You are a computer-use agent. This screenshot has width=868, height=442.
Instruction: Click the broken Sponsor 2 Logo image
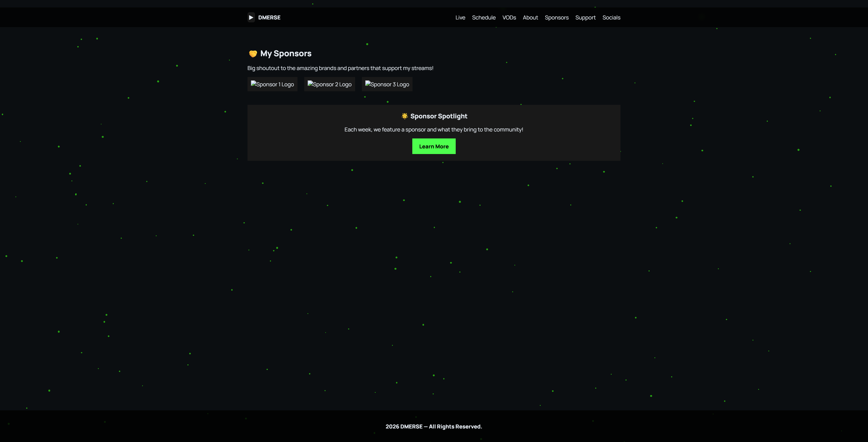(x=330, y=84)
